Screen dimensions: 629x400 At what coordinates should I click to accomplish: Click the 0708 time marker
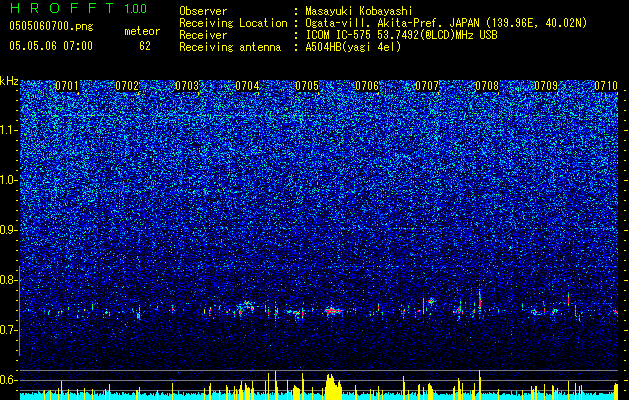[x=487, y=86]
